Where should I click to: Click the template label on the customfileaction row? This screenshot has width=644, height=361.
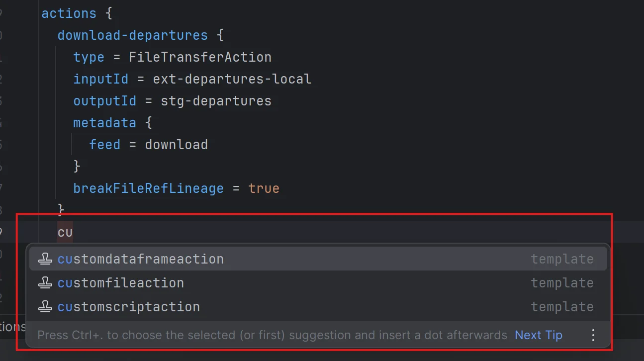[562, 282]
